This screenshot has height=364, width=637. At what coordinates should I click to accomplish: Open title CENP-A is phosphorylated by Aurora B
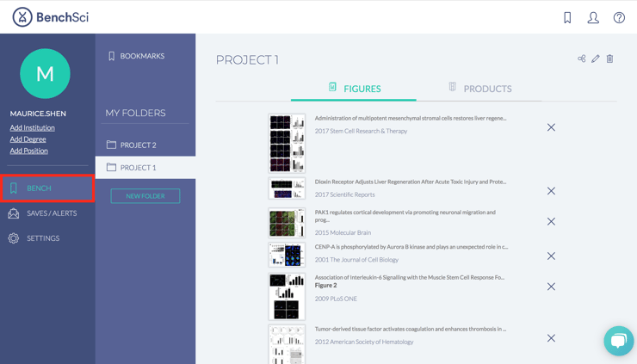tap(411, 247)
